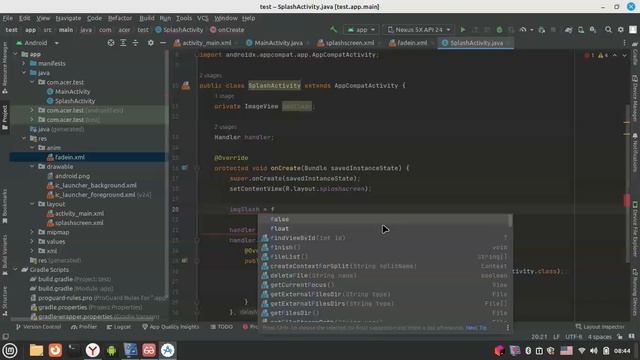
Task: Hide the Project panel with minus icon
Action: pyautogui.click(x=162, y=42)
